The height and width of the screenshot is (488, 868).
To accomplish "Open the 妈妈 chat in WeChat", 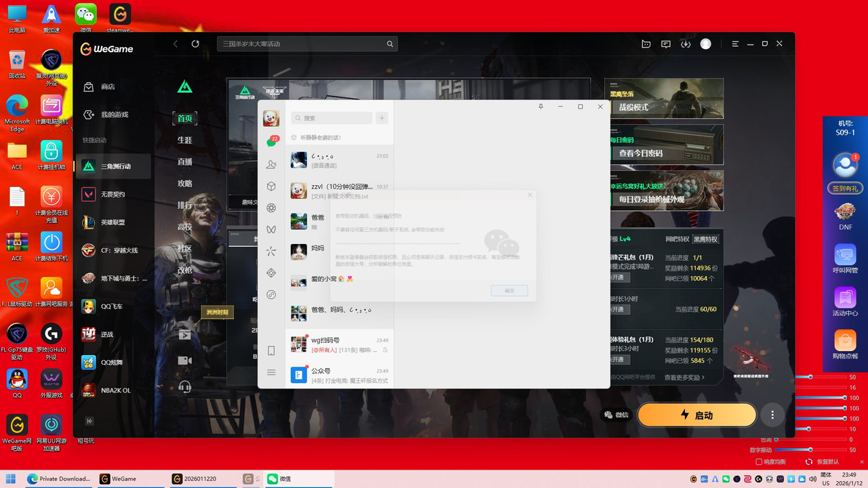I will pos(339,252).
